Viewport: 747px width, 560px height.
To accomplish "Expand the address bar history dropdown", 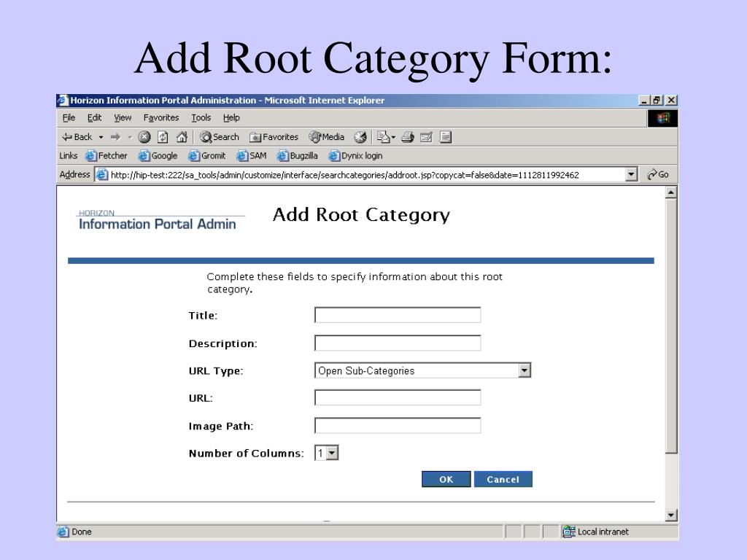I will point(631,175).
